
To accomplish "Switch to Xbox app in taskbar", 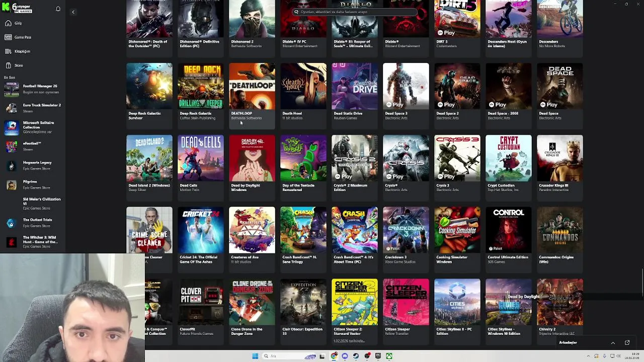I will tap(389, 356).
